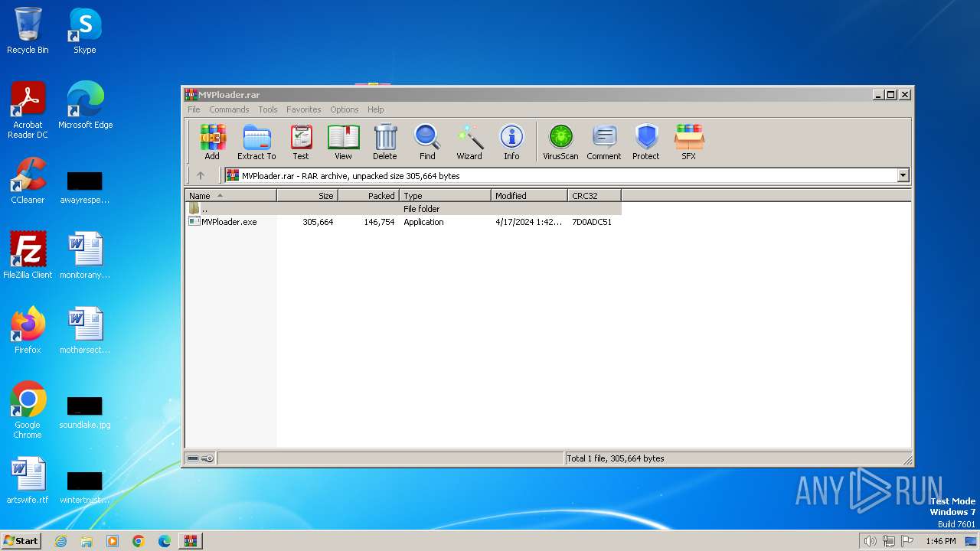Open Windows Explorer from taskbar
Image resolution: width=980 pixels, height=551 pixels.
coord(87,541)
